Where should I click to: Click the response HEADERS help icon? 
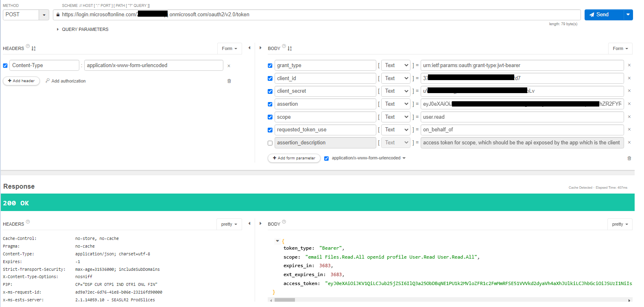(x=28, y=222)
